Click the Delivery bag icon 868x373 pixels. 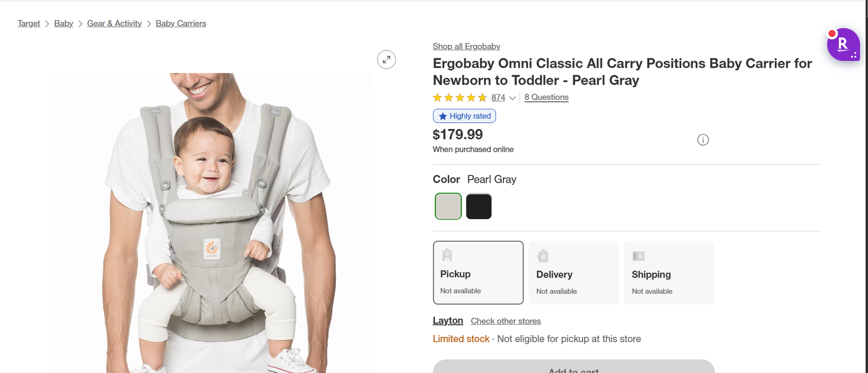point(543,256)
